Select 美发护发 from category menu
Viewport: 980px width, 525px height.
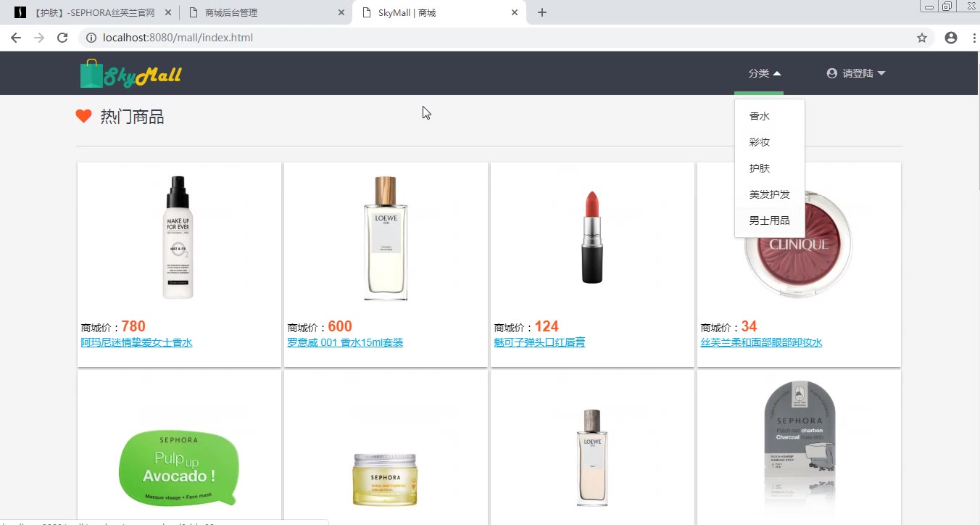coord(770,194)
